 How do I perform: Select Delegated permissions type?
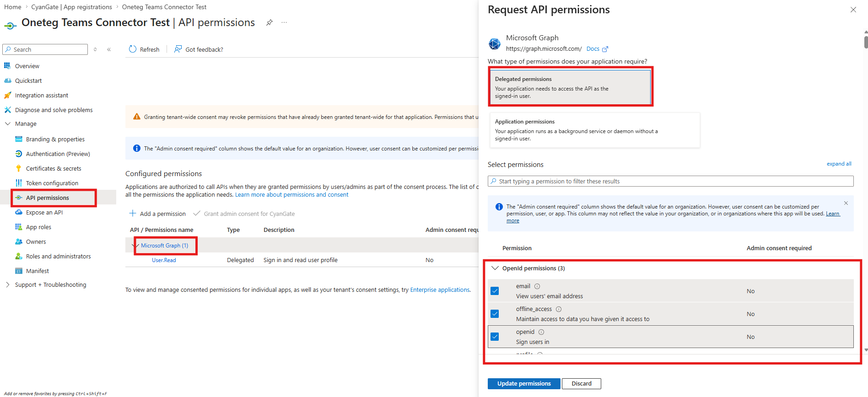pyautogui.click(x=570, y=87)
